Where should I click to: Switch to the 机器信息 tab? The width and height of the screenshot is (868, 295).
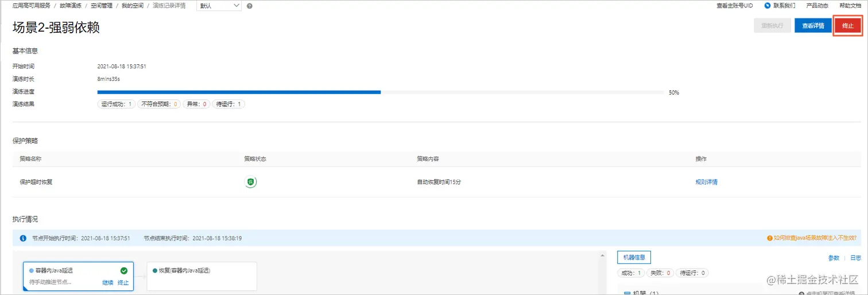tap(634, 258)
